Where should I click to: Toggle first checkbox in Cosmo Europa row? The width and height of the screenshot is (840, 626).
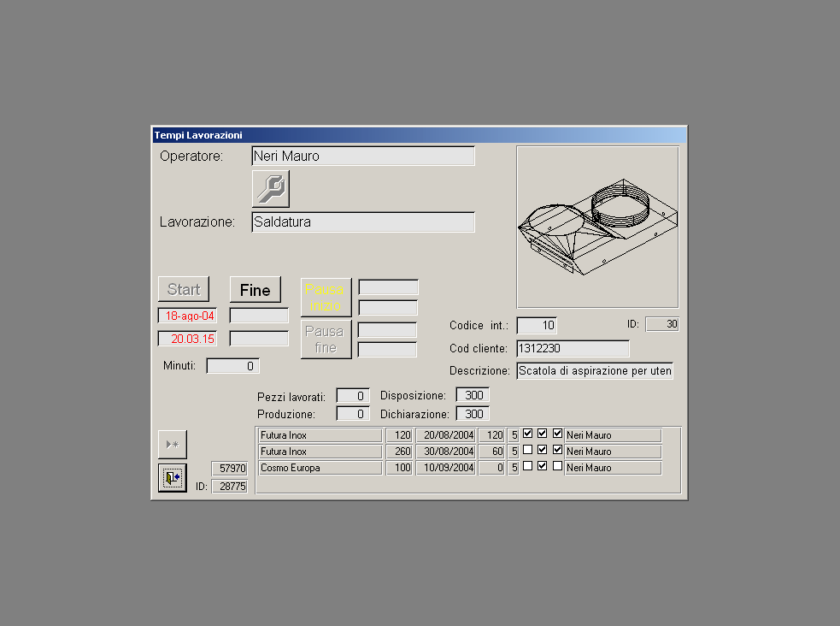tap(528, 466)
